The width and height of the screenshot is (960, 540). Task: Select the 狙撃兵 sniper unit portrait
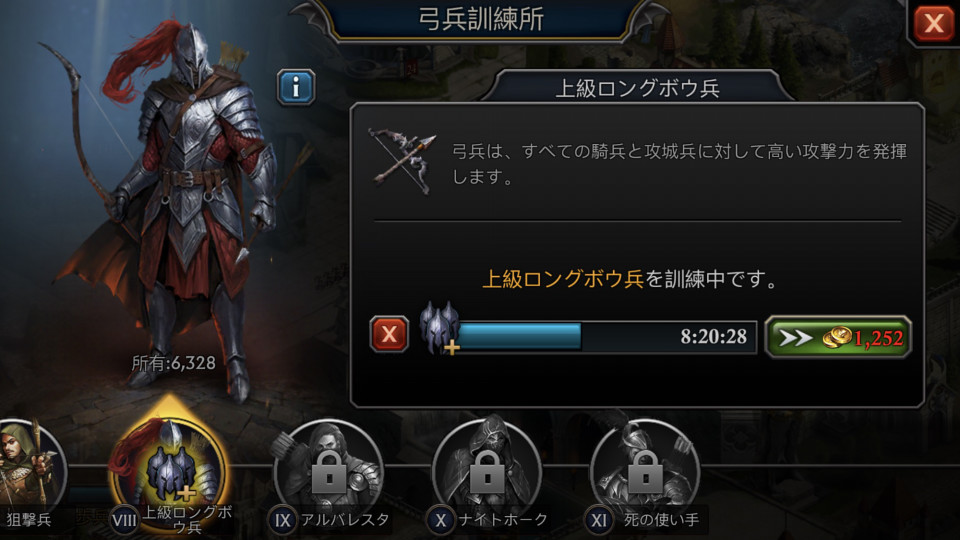point(29,465)
